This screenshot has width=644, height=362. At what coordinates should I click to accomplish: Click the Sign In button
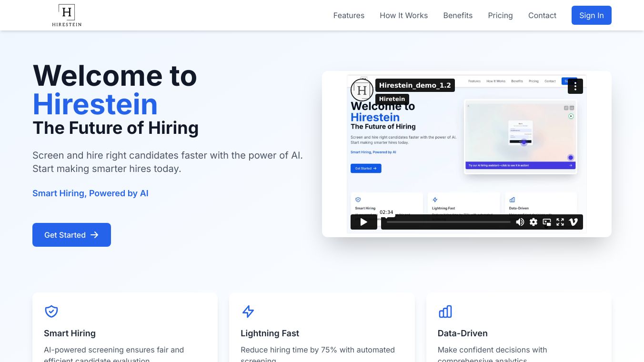click(x=592, y=15)
